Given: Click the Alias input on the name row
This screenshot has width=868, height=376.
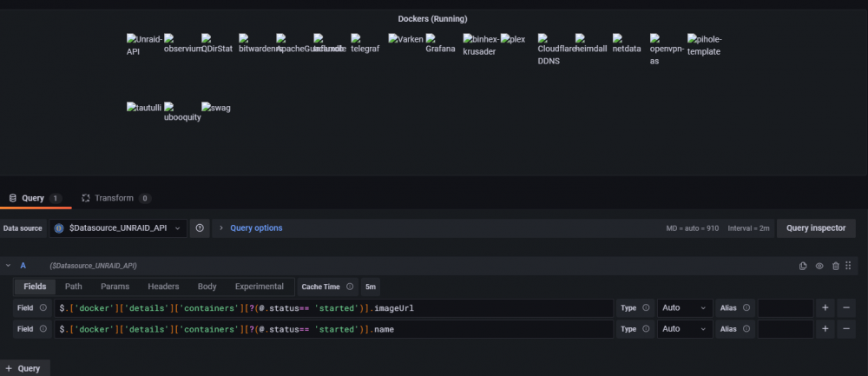Looking at the screenshot, I should 786,329.
